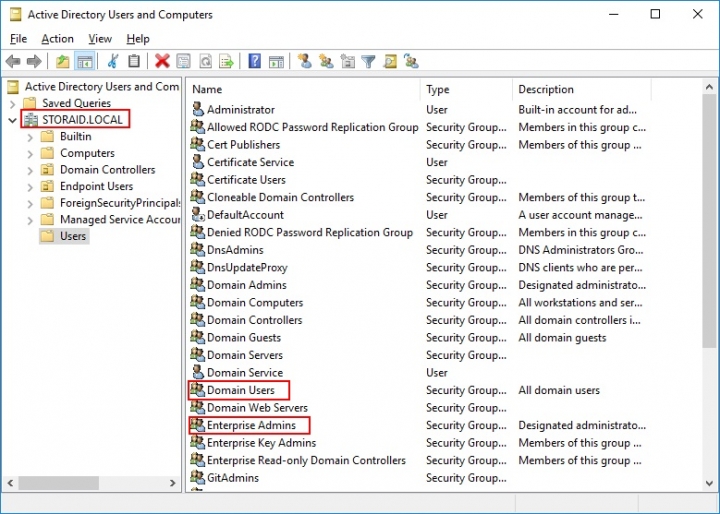Open Help with the blue question mark
The width and height of the screenshot is (720, 514).
[x=255, y=61]
